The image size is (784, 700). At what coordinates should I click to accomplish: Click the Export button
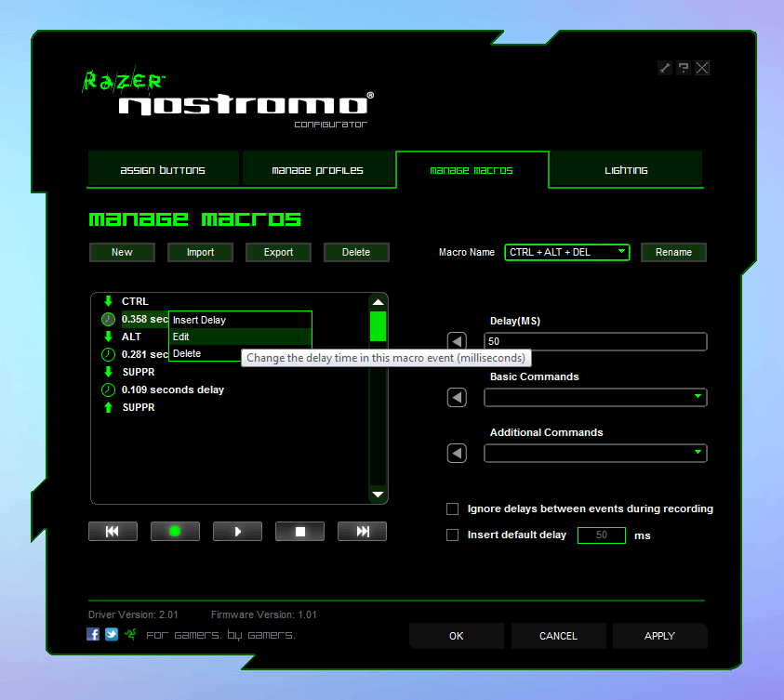click(278, 252)
